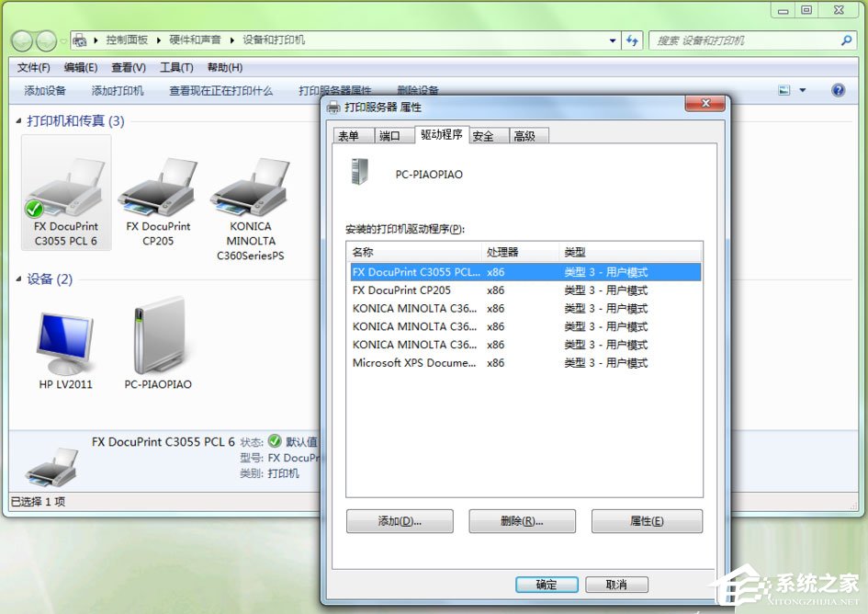
Task: Open the address bar history dropdown
Action: click(x=612, y=40)
